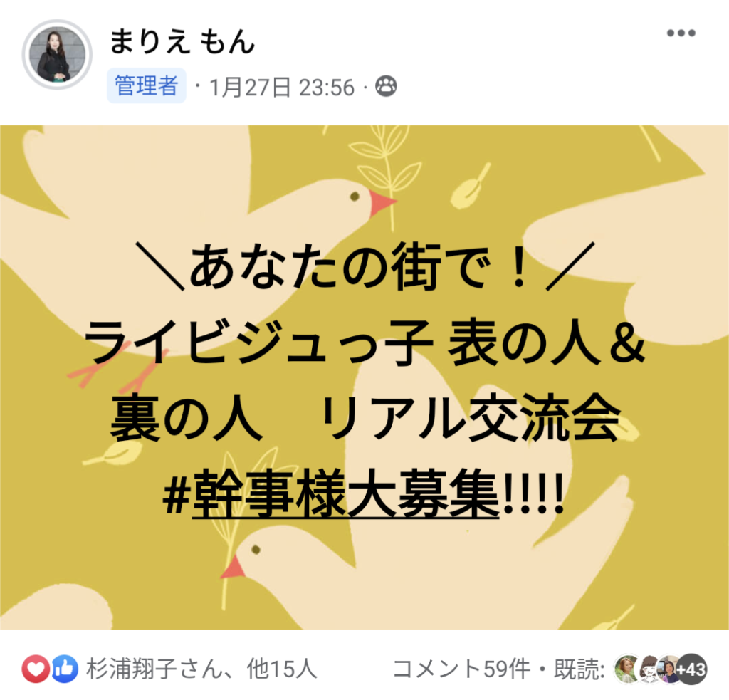
Task: Click the second seen-by viewer avatar
Action: click(x=649, y=669)
